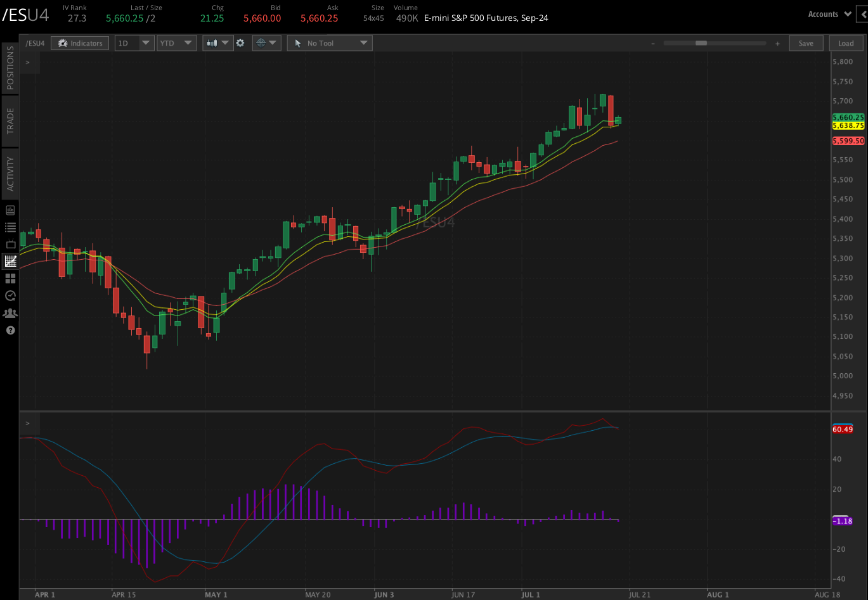Open the 1D timeframe dropdown

tap(134, 42)
